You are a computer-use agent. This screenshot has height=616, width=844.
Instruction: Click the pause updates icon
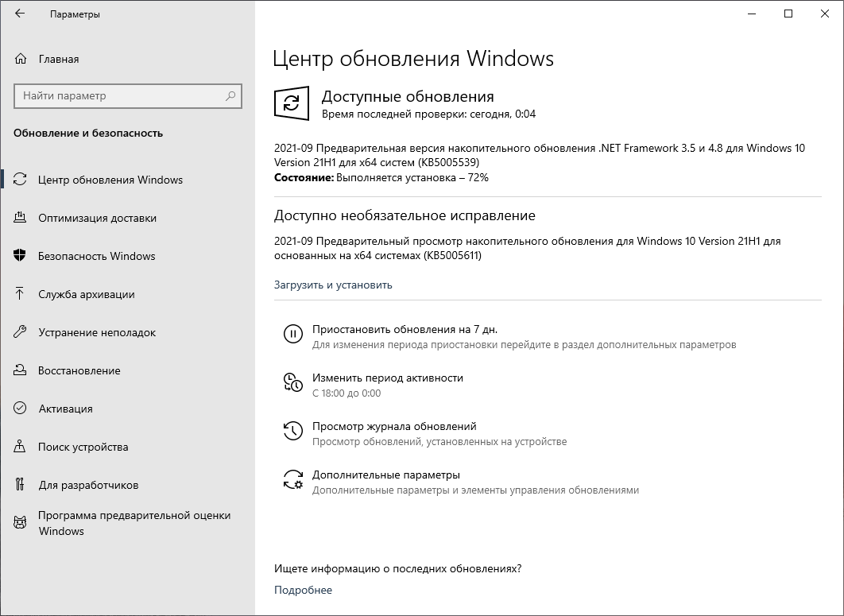(x=293, y=335)
